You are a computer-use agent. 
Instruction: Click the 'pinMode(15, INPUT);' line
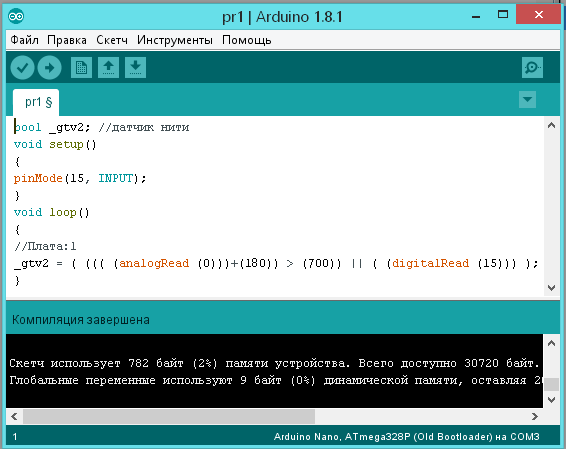click(x=80, y=178)
